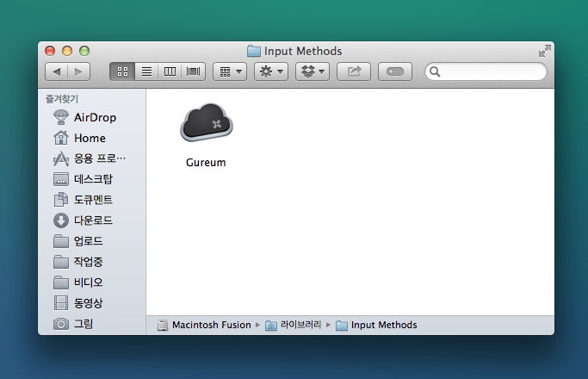Switch to column view mode
The width and height of the screenshot is (588, 379).
point(170,71)
